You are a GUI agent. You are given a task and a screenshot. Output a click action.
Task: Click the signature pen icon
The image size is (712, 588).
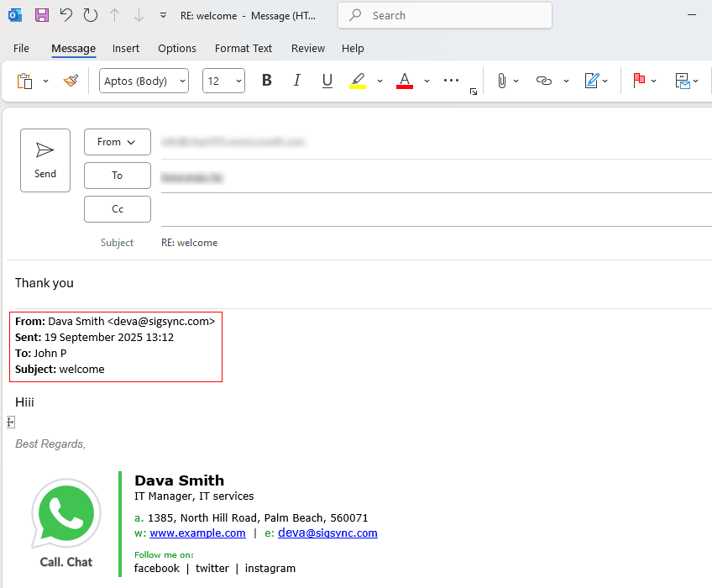tap(592, 81)
